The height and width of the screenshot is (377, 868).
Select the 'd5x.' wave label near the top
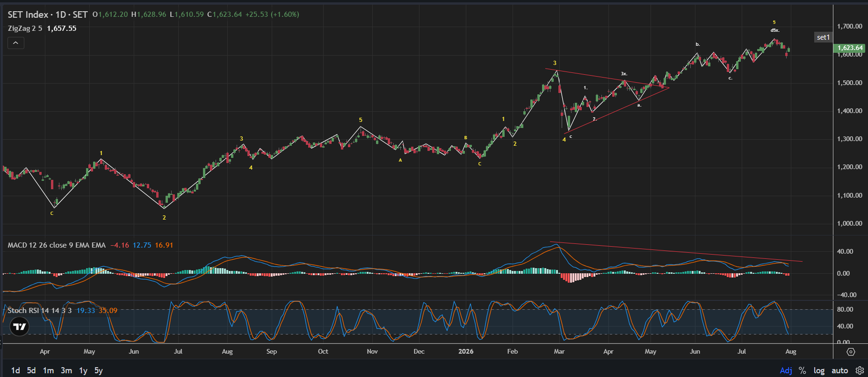(775, 30)
